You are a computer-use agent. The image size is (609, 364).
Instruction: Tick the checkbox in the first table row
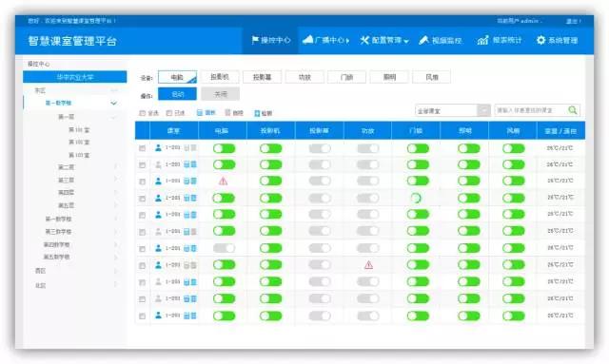[142, 148]
